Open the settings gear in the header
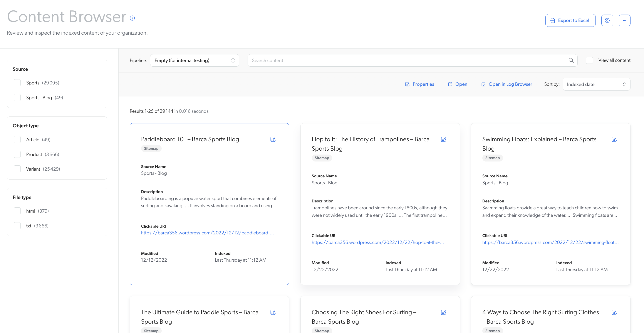Screen dimensions: 644x333 click(607, 20)
